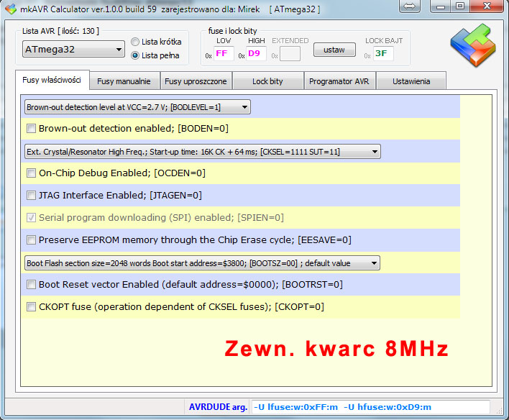
Task: Switch to the Fusy właściwości tab
Action: point(52,80)
